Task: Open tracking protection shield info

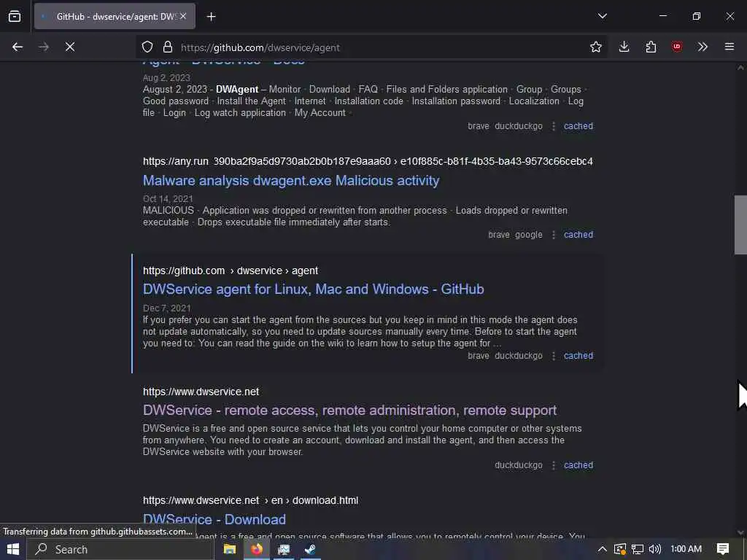Action: click(x=147, y=47)
